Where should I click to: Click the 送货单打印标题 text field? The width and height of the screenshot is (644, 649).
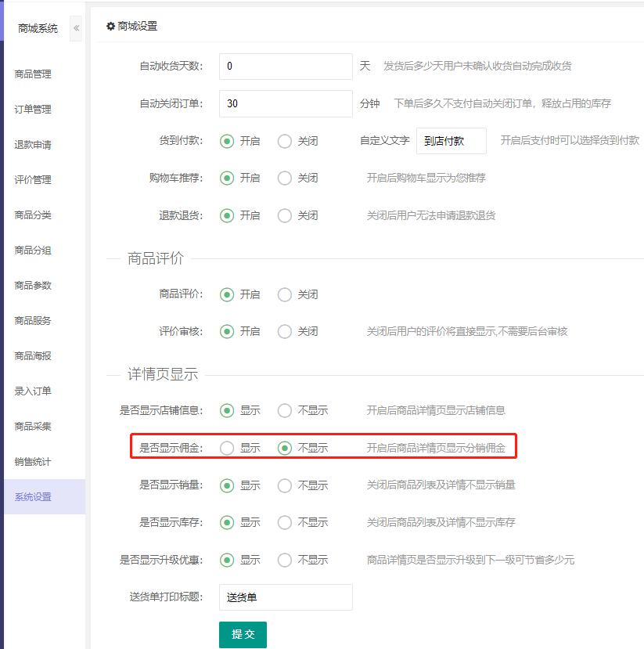pos(286,597)
